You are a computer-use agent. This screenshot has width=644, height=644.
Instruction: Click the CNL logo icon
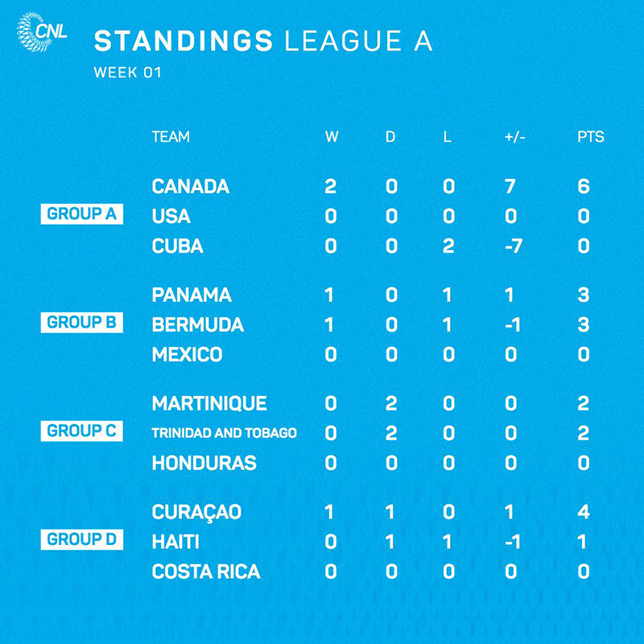coord(41,32)
